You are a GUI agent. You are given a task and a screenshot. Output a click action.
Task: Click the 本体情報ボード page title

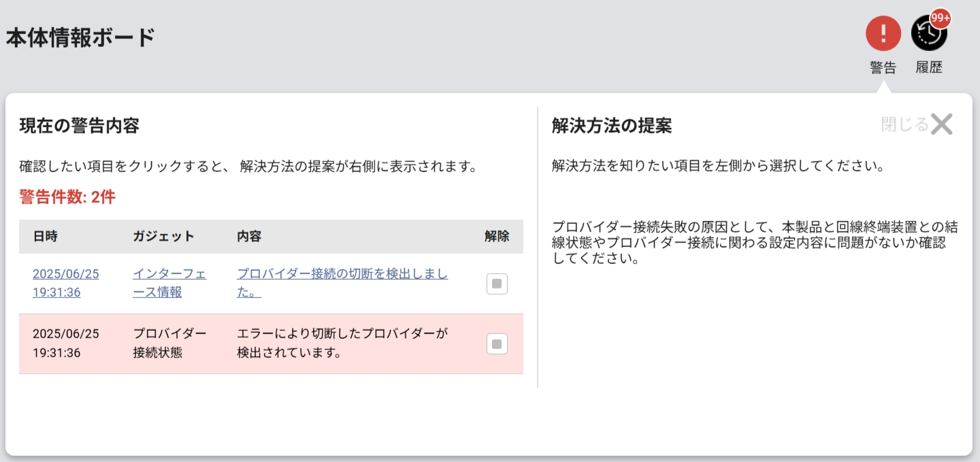[80, 37]
